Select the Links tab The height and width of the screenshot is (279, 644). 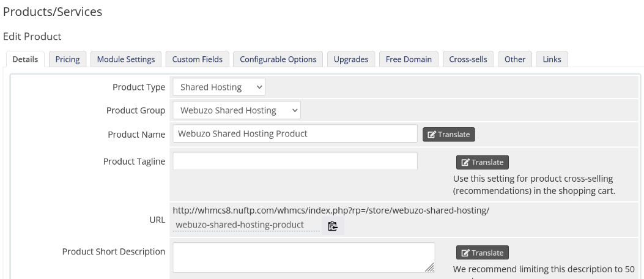pos(552,59)
